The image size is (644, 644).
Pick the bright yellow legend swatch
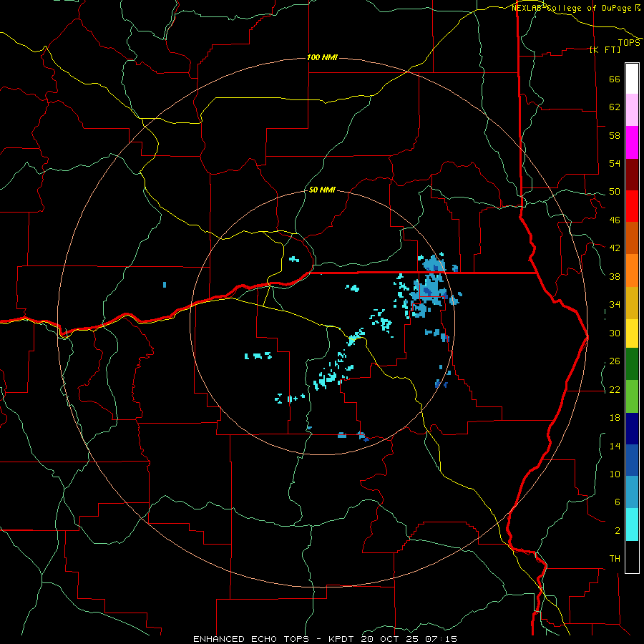coord(632,333)
